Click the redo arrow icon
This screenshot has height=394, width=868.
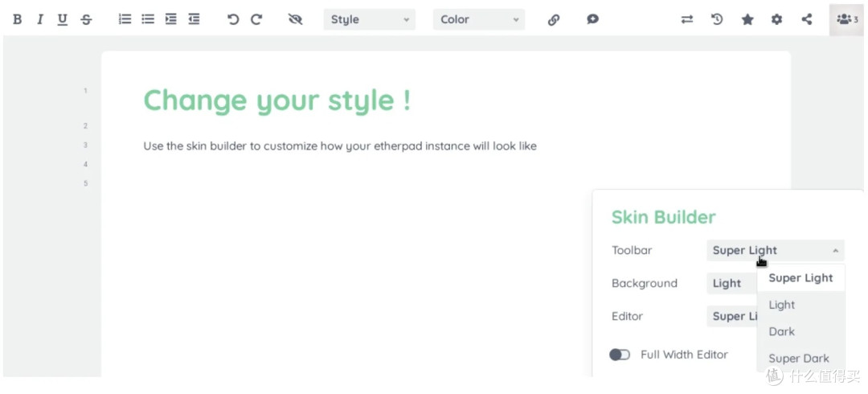click(x=256, y=19)
